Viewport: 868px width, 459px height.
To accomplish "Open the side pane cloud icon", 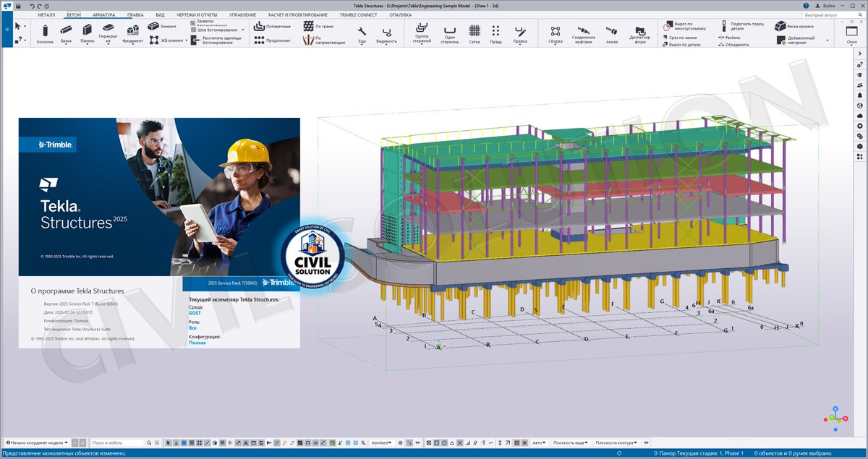I will click(860, 115).
